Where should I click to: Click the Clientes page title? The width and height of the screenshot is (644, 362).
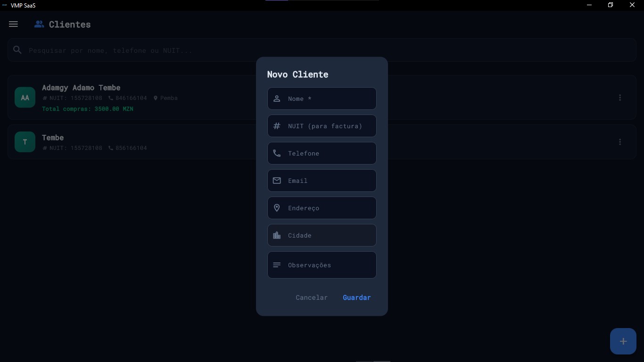(x=70, y=25)
